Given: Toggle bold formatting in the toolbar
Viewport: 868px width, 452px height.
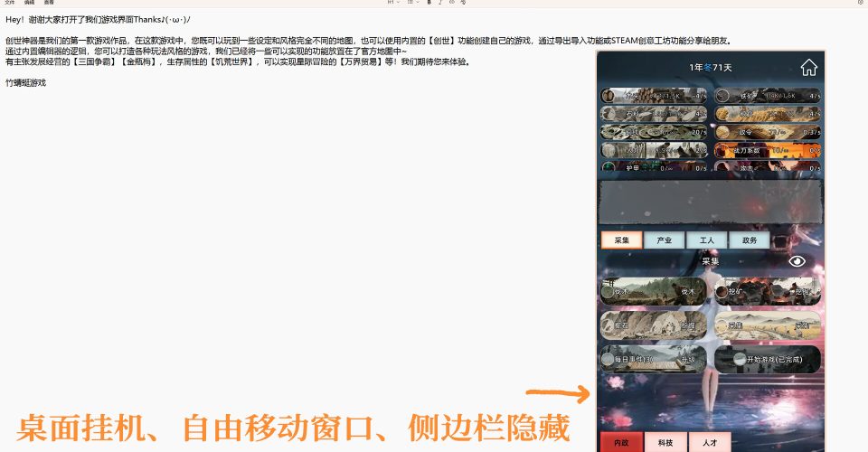Looking at the screenshot, I should [x=428, y=3].
